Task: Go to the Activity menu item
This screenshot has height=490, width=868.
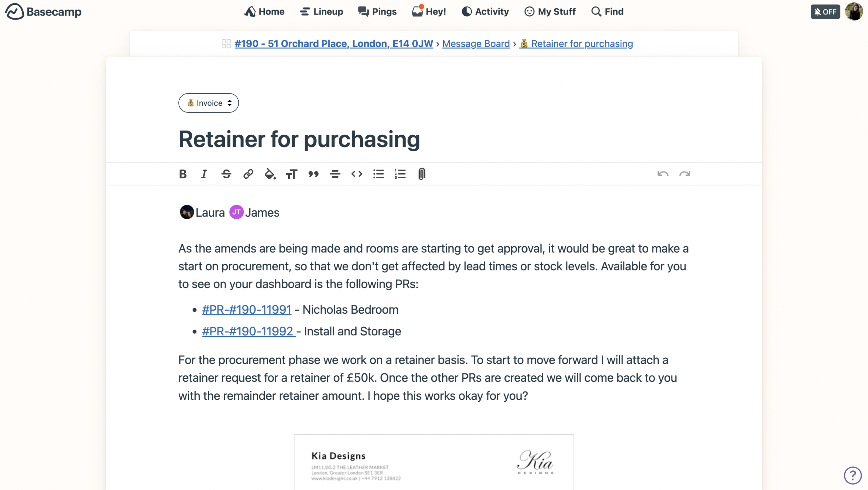Action: [x=485, y=12]
